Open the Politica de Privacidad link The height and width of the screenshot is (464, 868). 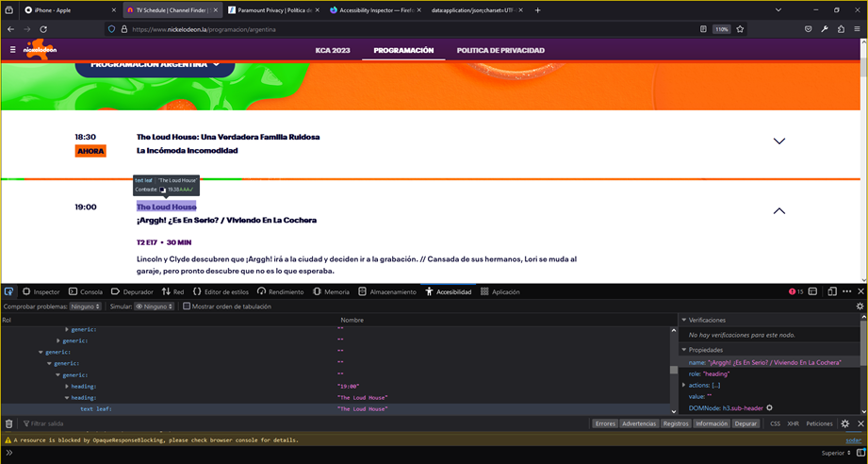pos(500,50)
